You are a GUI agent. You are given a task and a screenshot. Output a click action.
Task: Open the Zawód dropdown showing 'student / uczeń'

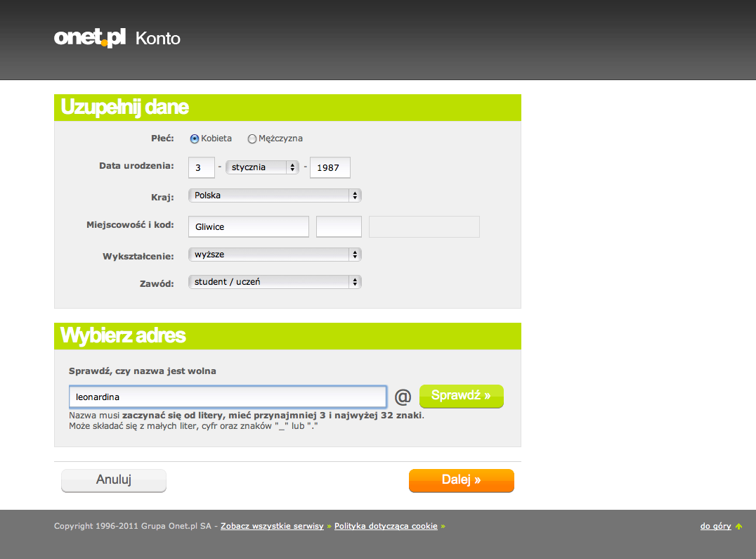274,281
